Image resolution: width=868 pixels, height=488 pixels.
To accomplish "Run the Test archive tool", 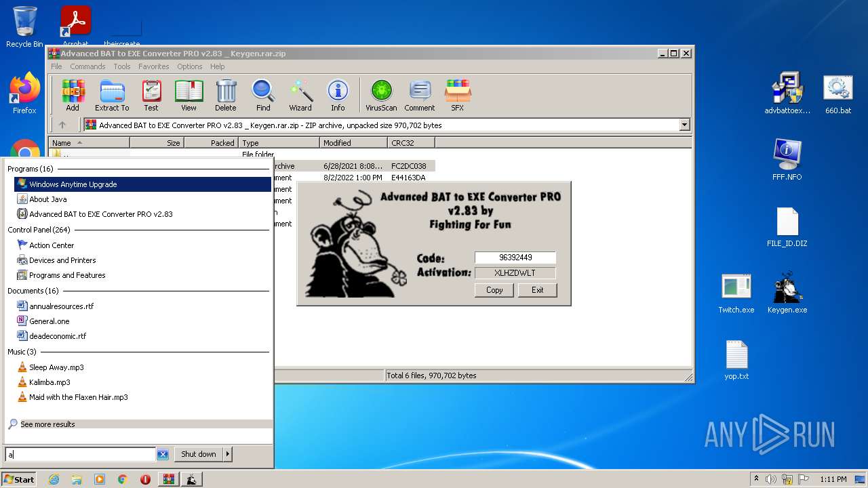I will (151, 95).
